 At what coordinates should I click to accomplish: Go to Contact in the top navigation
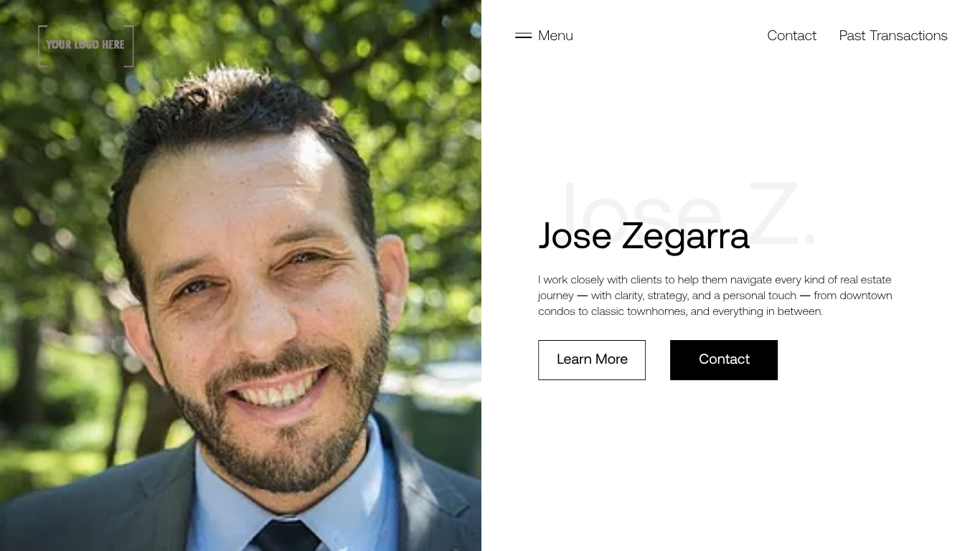coord(791,35)
